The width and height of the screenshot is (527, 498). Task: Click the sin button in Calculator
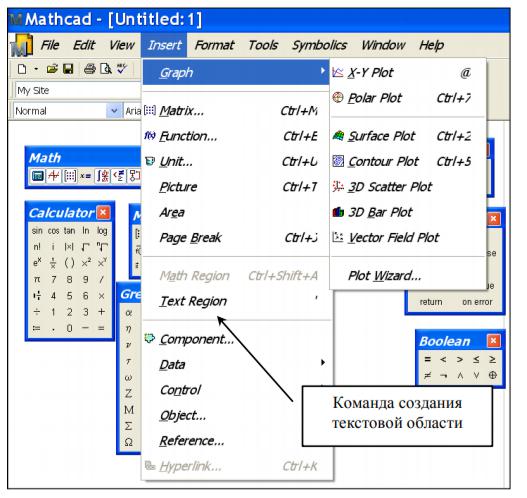coord(37,231)
